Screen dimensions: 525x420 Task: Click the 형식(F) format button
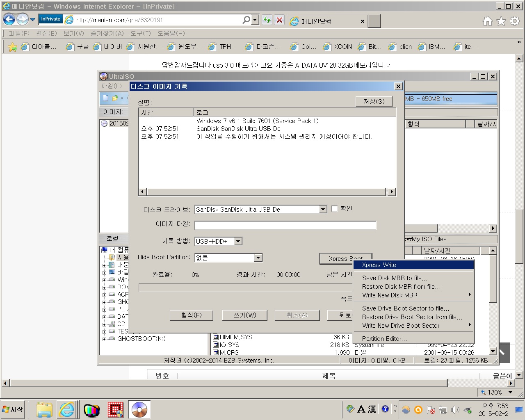(x=192, y=315)
